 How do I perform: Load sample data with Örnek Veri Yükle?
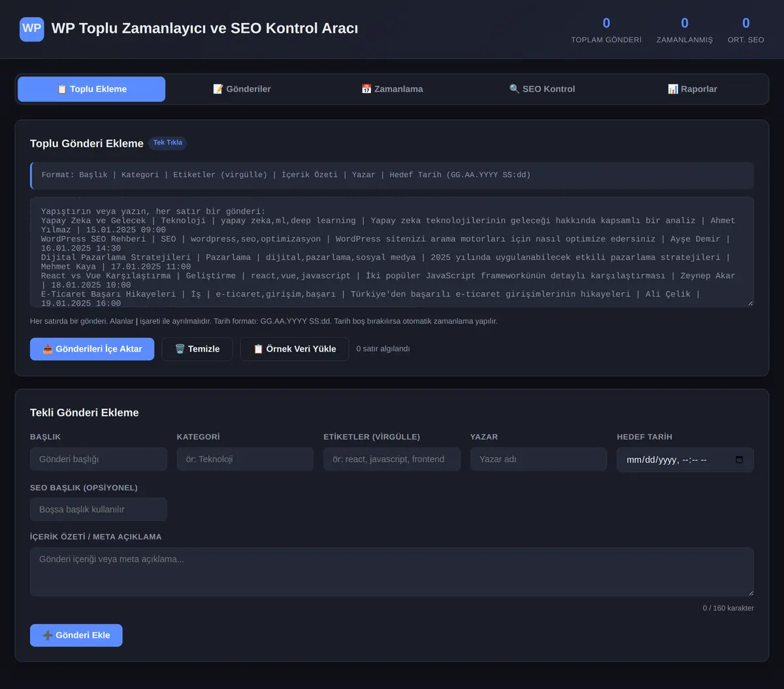295,349
